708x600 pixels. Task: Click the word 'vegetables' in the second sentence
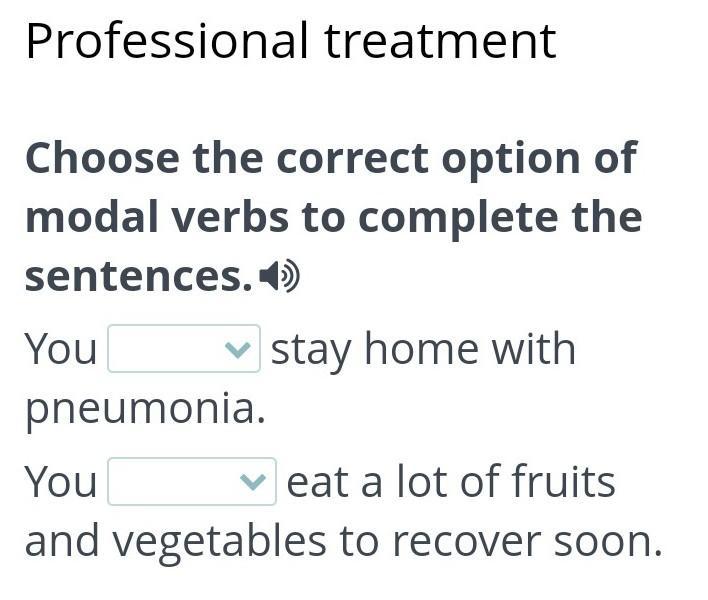(x=219, y=542)
